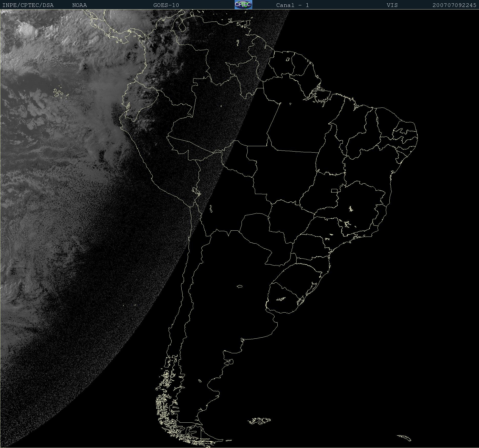Click the CPTEC logo in header
Image resolution: width=479 pixels, height=448 pixels.
tap(243, 5)
